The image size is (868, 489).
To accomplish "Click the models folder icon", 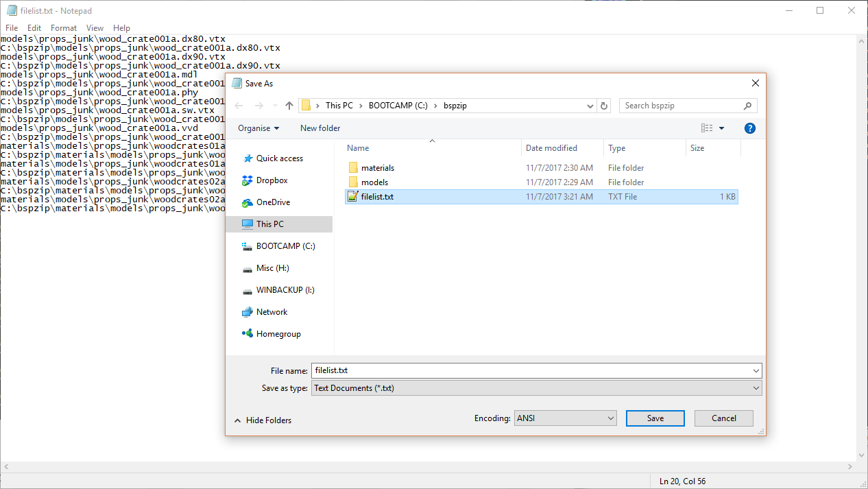I will pos(353,182).
